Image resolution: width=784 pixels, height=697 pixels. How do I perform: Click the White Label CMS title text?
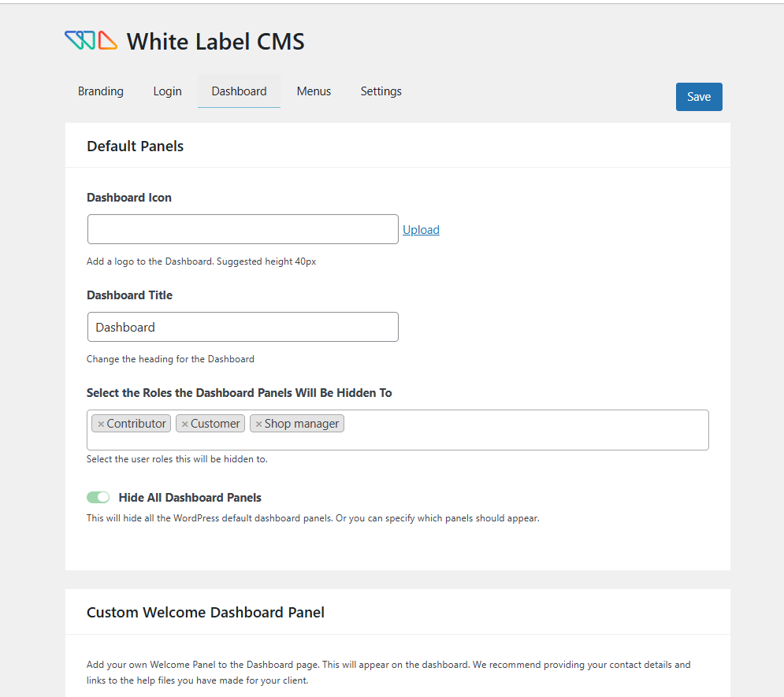pos(215,42)
